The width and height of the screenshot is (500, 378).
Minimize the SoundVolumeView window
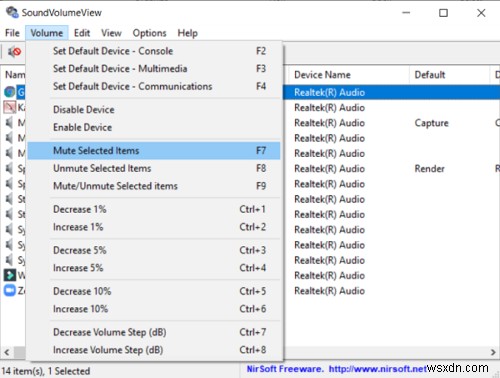point(406,13)
